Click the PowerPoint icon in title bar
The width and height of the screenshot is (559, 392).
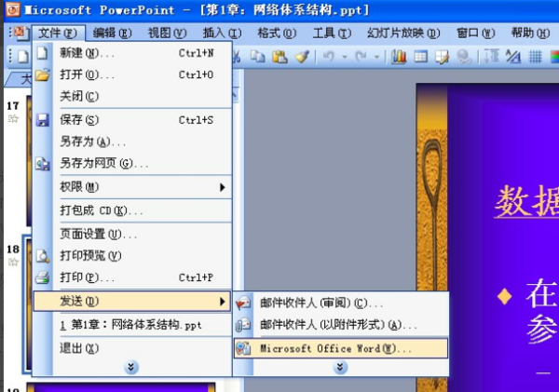coord(12,9)
